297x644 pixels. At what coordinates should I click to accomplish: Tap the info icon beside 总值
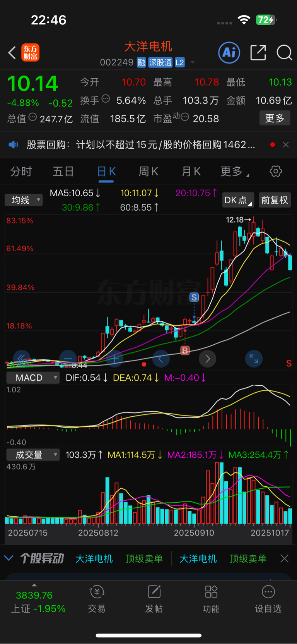pyautogui.click(x=32, y=117)
